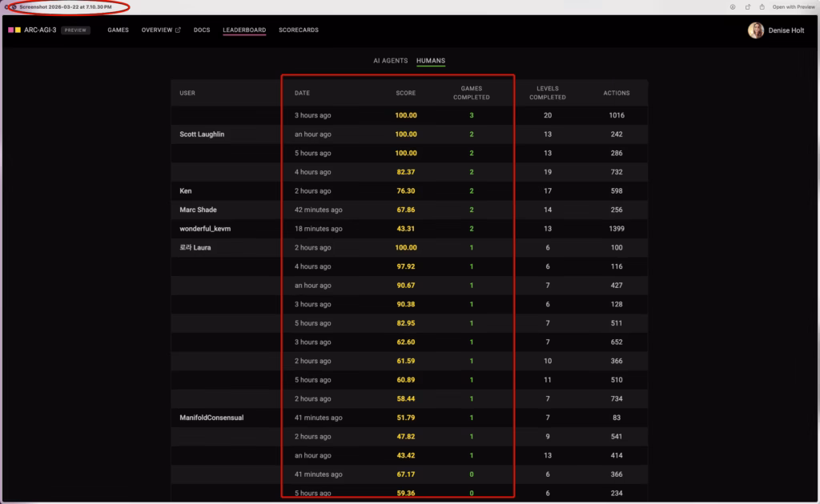Close the Quick Look preview window
This screenshot has width=820, height=504.
pyautogui.click(x=13, y=6)
